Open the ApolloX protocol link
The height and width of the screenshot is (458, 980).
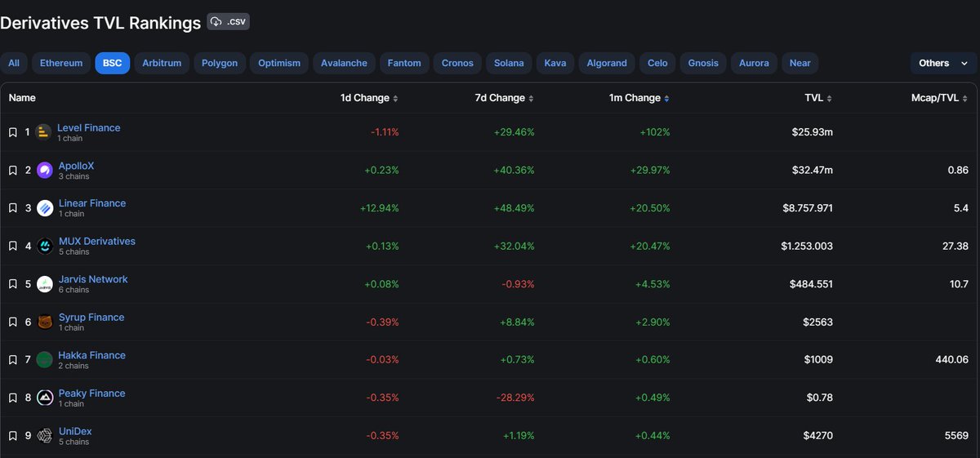click(x=77, y=166)
